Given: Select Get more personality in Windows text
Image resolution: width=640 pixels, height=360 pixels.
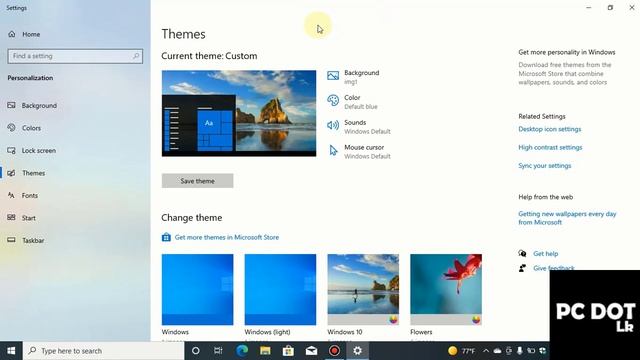Looking at the screenshot, I should 567,52.
